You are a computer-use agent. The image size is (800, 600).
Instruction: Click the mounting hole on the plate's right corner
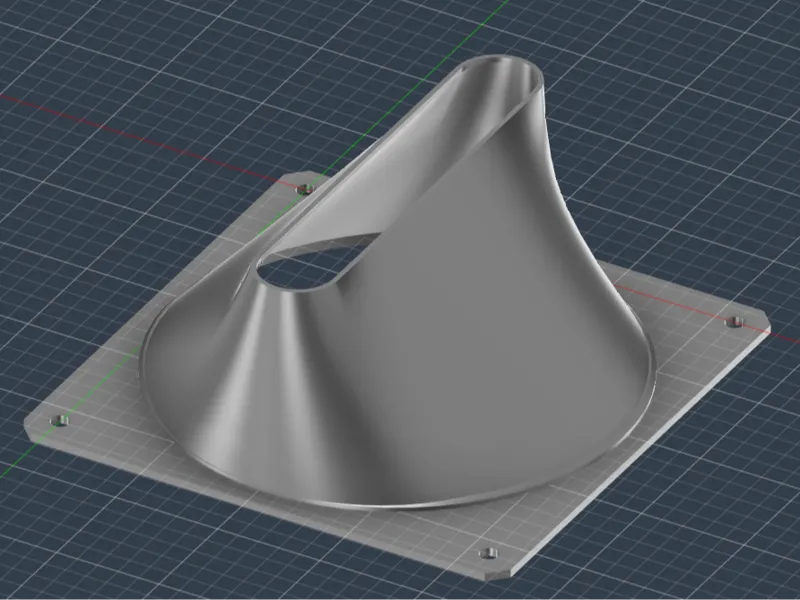[x=735, y=321]
